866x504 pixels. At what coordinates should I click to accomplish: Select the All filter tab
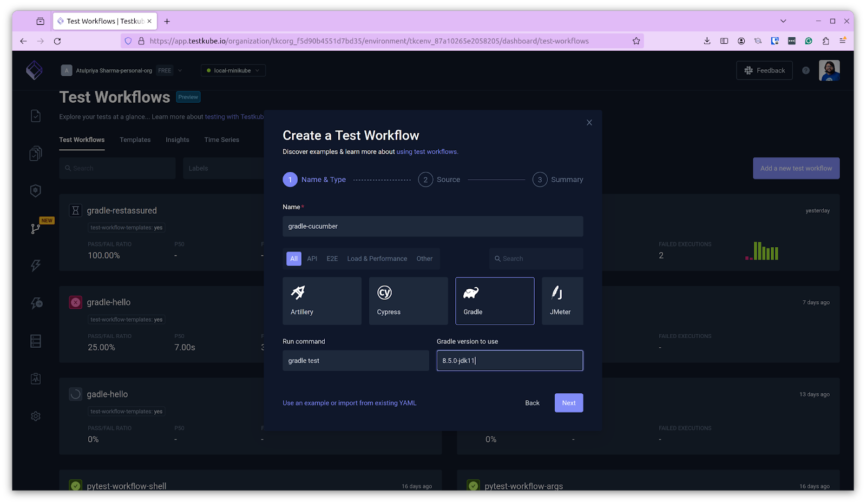[294, 258]
